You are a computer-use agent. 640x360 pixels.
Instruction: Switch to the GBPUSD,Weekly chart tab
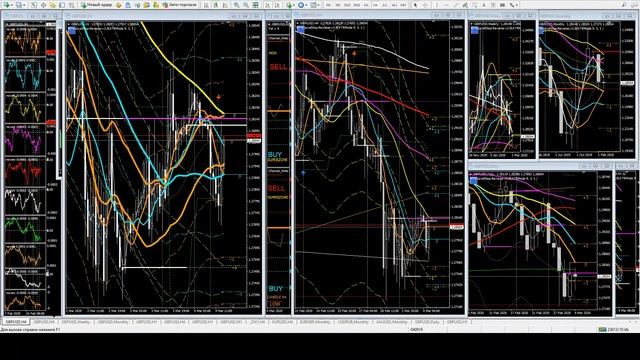76,322
